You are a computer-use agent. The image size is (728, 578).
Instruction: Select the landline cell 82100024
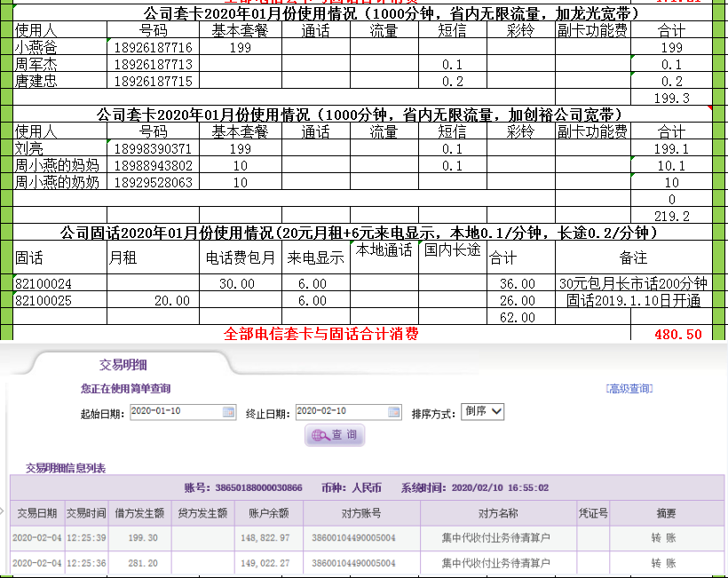tap(59, 284)
